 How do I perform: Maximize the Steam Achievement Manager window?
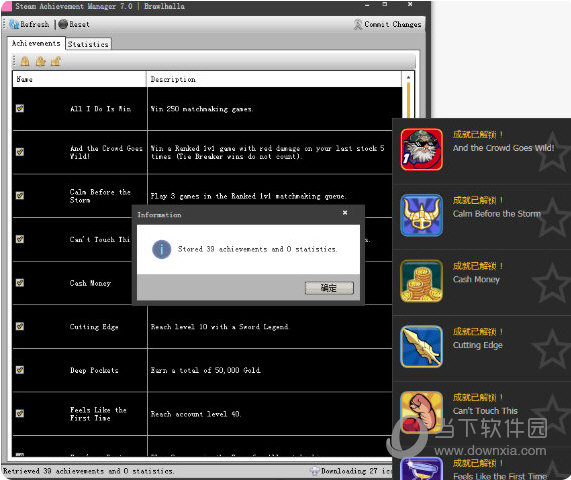point(385,4)
